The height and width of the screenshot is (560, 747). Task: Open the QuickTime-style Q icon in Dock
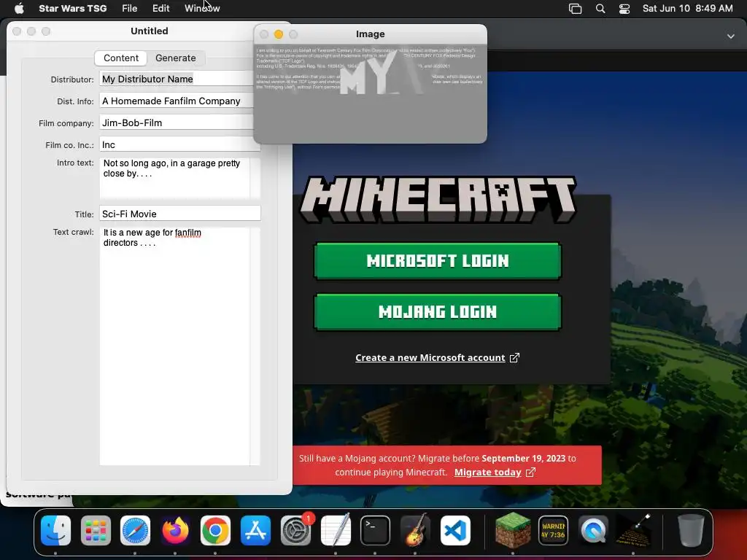593,530
